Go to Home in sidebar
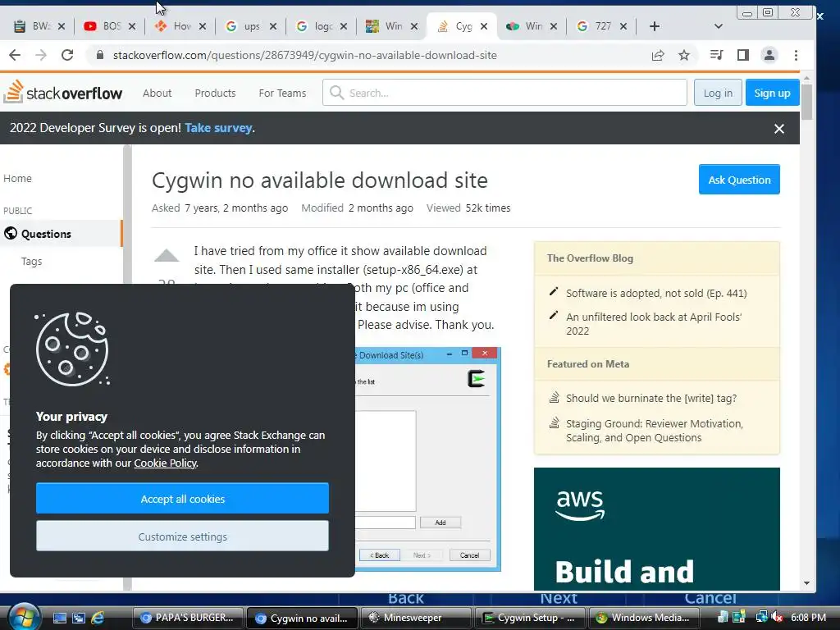 pos(18,178)
